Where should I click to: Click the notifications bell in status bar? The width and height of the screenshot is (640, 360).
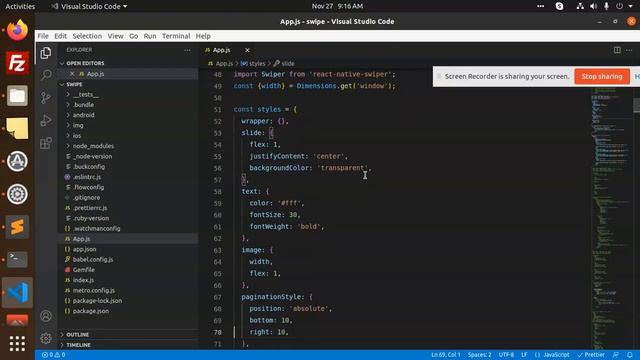coord(630,355)
